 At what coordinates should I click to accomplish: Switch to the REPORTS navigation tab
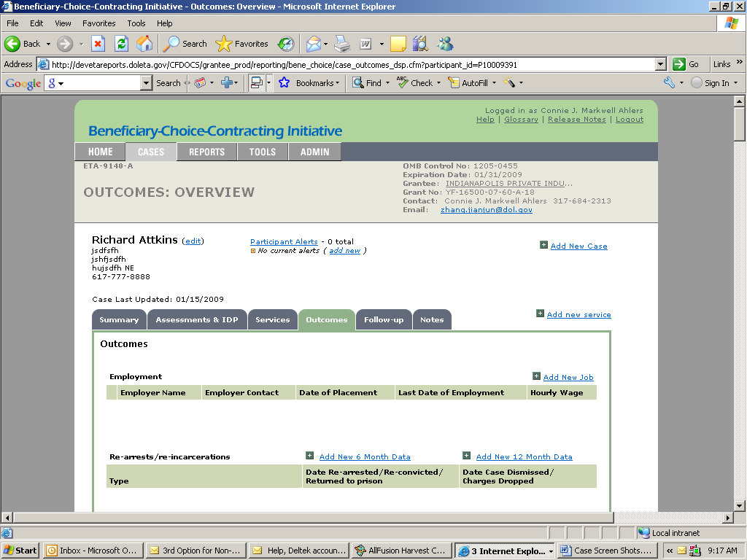[x=206, y=152]
